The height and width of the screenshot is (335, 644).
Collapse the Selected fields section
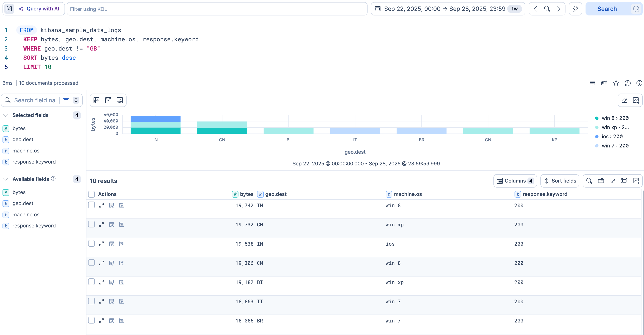pos(6,115)
